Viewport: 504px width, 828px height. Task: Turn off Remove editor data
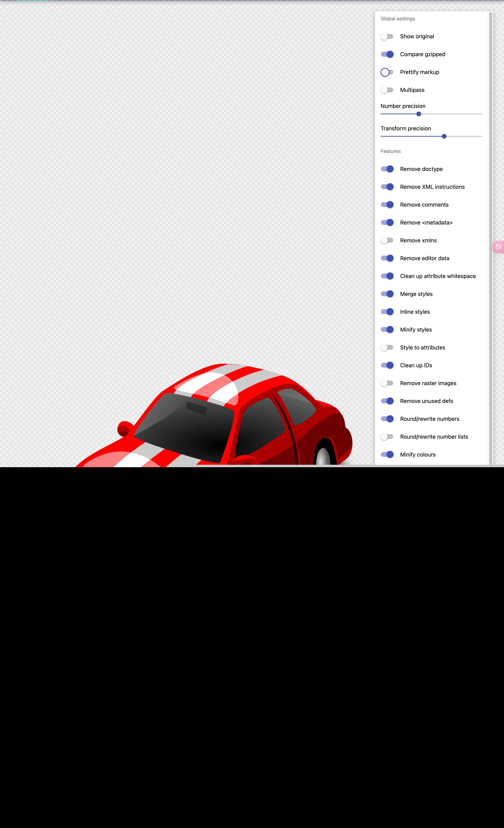click(387, 258)
